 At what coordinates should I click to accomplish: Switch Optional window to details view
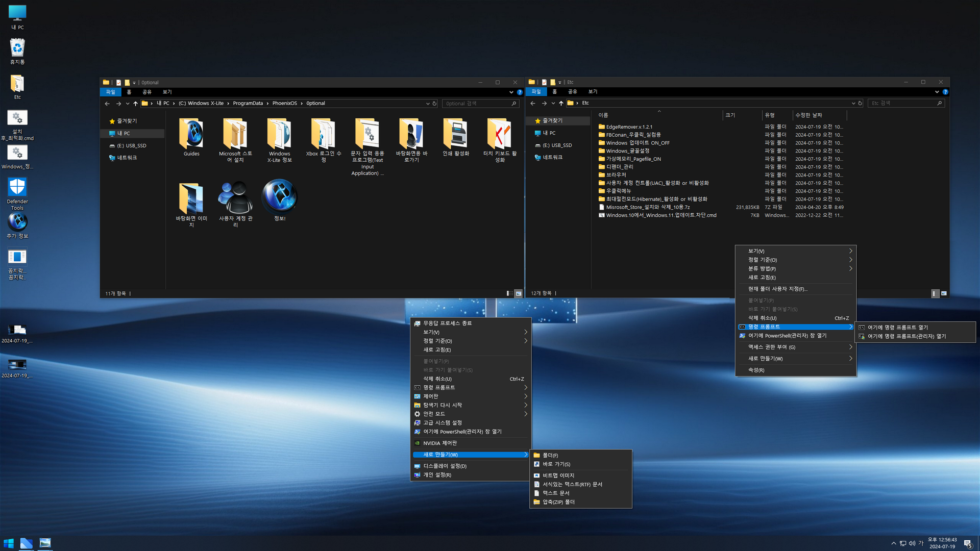(509, 293)
